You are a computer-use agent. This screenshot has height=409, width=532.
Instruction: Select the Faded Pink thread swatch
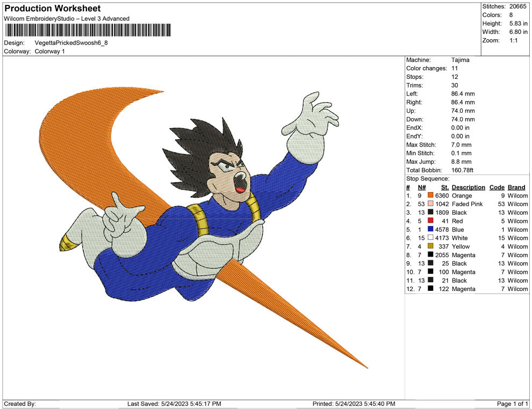pos(430,204)
